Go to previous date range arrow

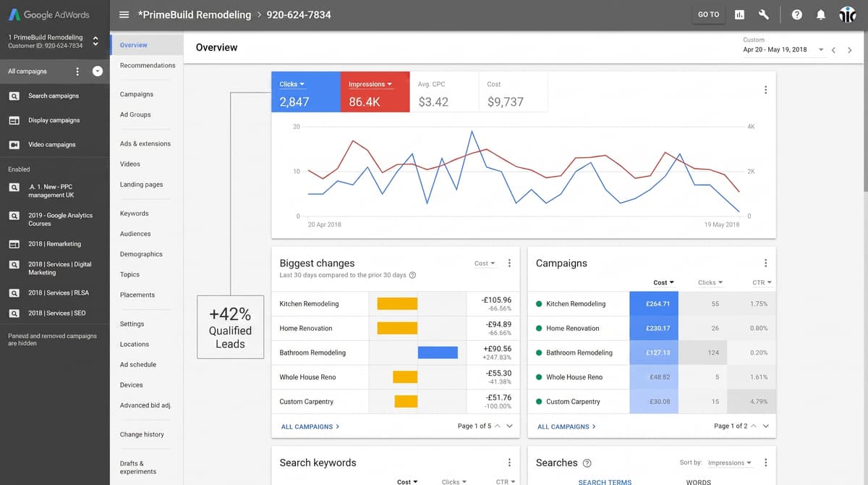[833, 50]
